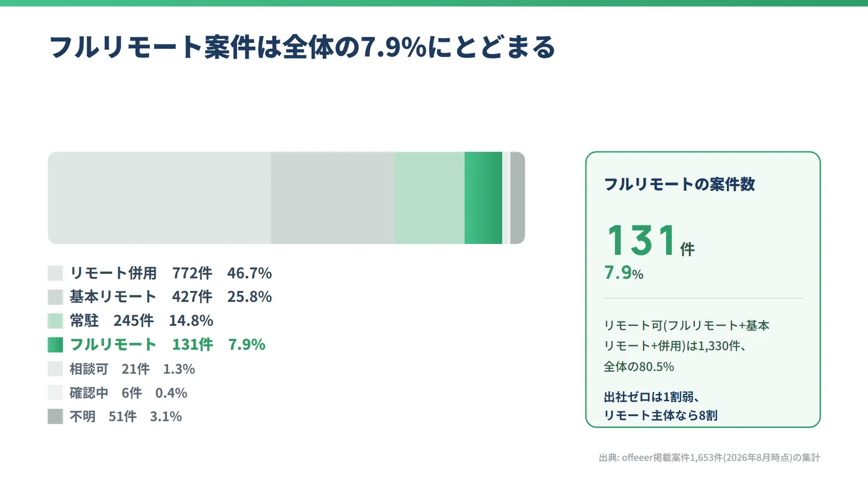Click the 出典 offeeer source footnote
The height and width of the screenshot is (488, 868).
(x=710, y=458)
